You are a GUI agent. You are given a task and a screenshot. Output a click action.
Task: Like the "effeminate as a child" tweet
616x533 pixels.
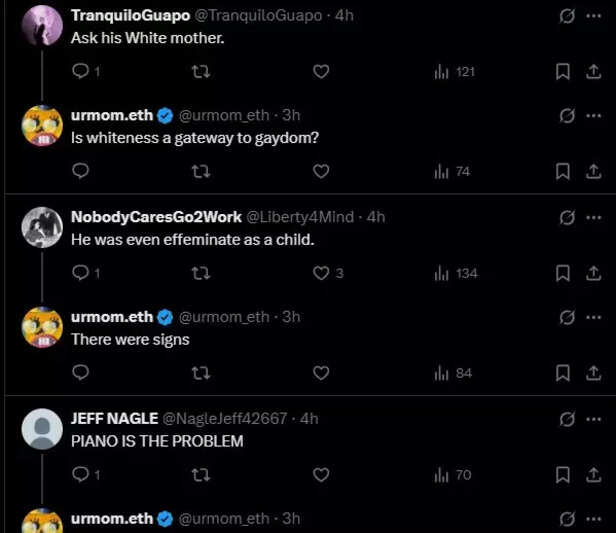point(321,273)
